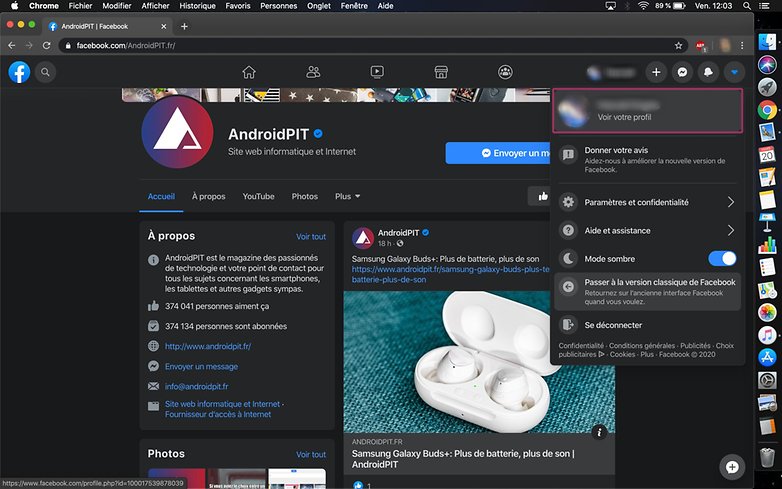Open the Trash in the Dock
782x489 pixels.
[768, 457]
